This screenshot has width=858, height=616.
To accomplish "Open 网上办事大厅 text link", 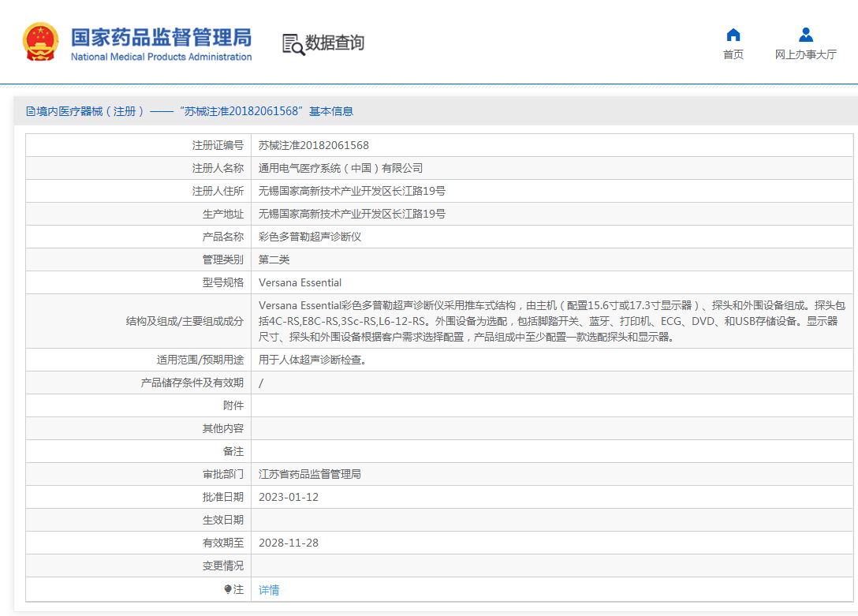I will pos(805,54).
